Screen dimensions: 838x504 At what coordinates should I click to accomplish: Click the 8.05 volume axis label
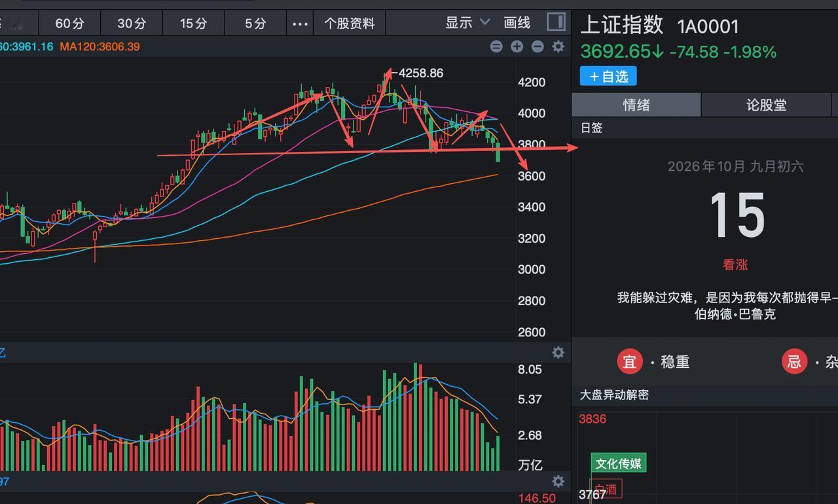pyautogui.click(x=530, y=369)
